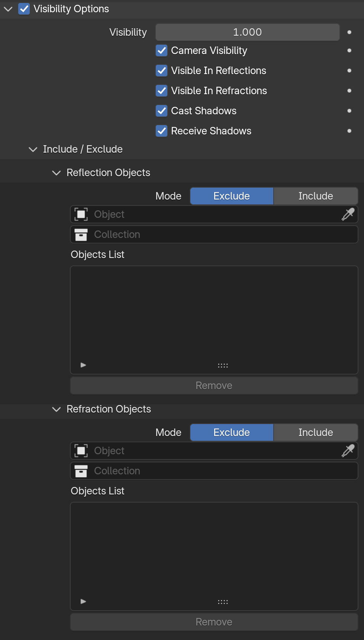Uncheck Visible In Reflections
The width and height of the screenshot is (364, 640).
(x=161, y=71)
